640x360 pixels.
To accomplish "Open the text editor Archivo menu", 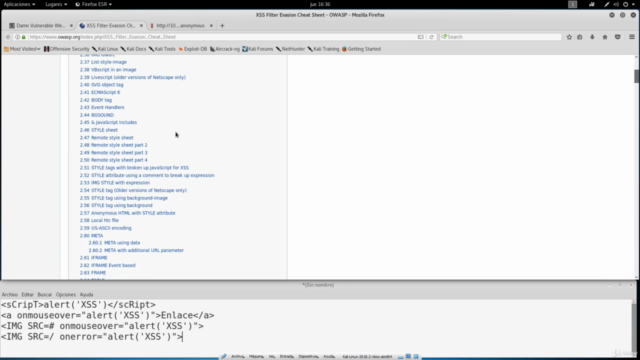I will 10,295.
